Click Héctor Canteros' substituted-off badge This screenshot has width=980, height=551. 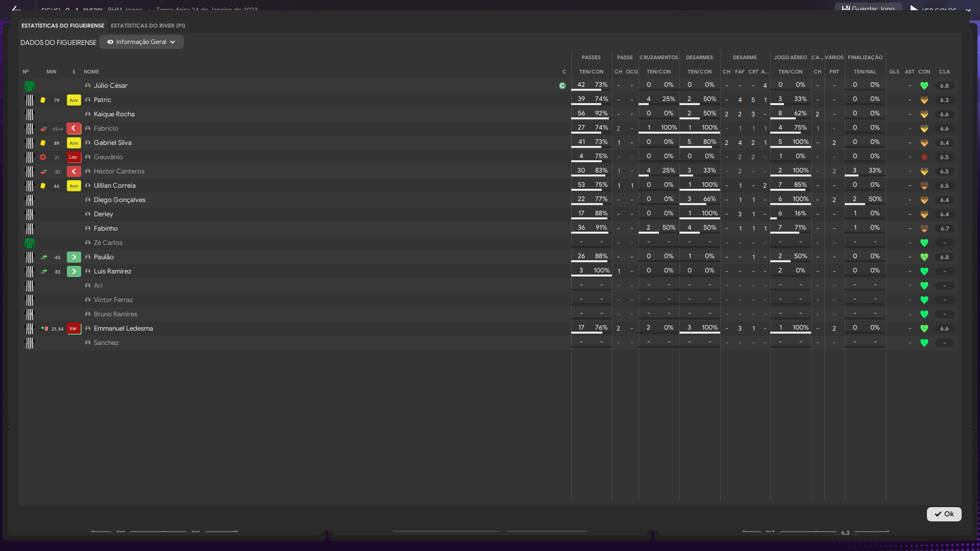tap(73, 171)
